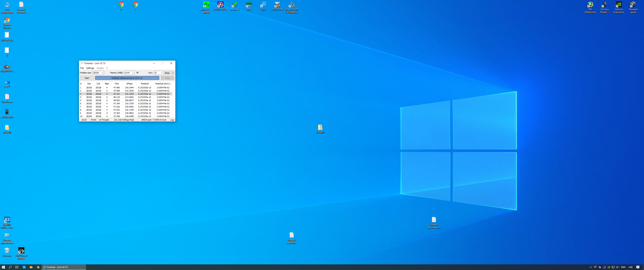Open the memtest desktop icon
The width and height of the screenshot is (644, 270).
(x=235, y=5)
